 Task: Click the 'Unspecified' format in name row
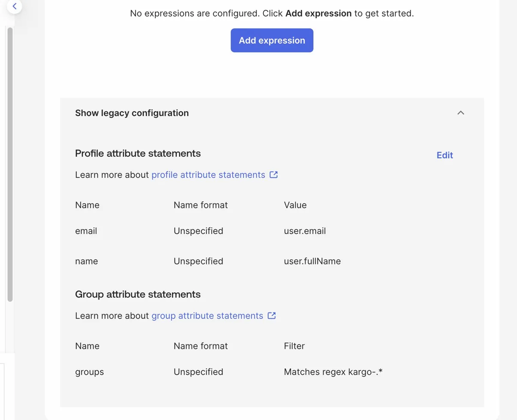point(198,261)
